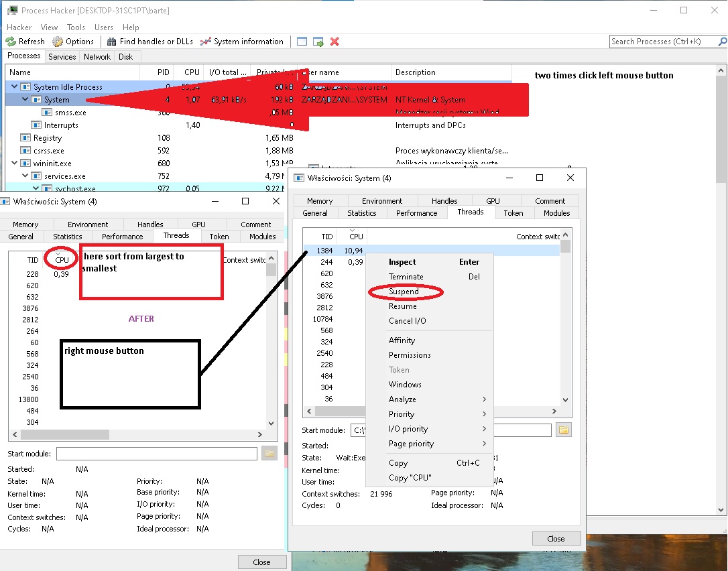728x571 pixels.
Task: Select Terminate from the context menu
Action: (430, 277)
